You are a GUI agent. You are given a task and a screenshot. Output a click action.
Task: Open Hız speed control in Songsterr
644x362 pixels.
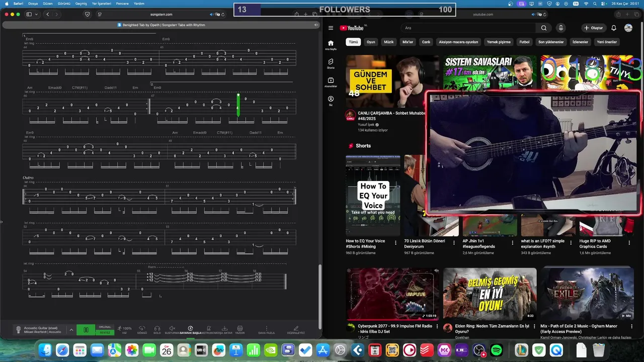pos(124,330)
